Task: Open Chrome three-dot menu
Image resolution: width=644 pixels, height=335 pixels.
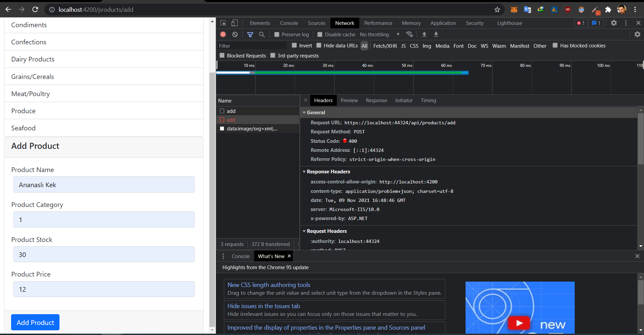Action: click(x=635, y=10)
